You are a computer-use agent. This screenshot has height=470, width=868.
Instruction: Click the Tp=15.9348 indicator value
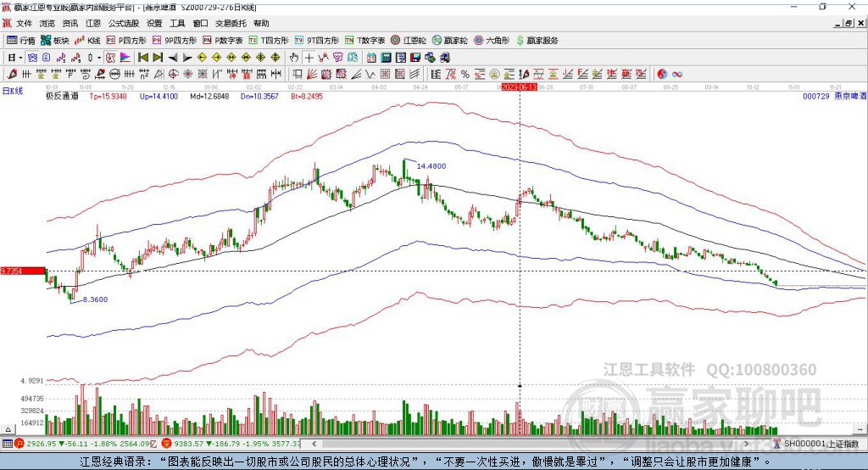pyautogui.click(x=108, y=97)
